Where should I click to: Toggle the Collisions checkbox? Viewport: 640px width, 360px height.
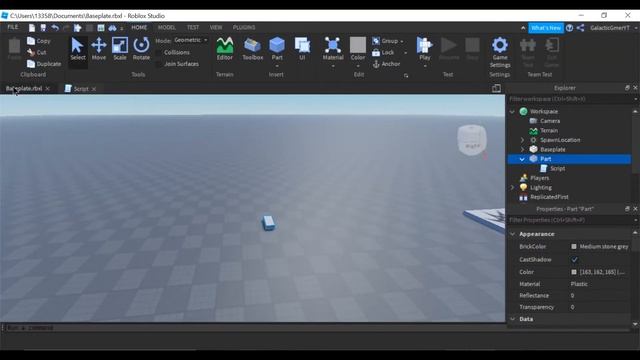point(159,53)
